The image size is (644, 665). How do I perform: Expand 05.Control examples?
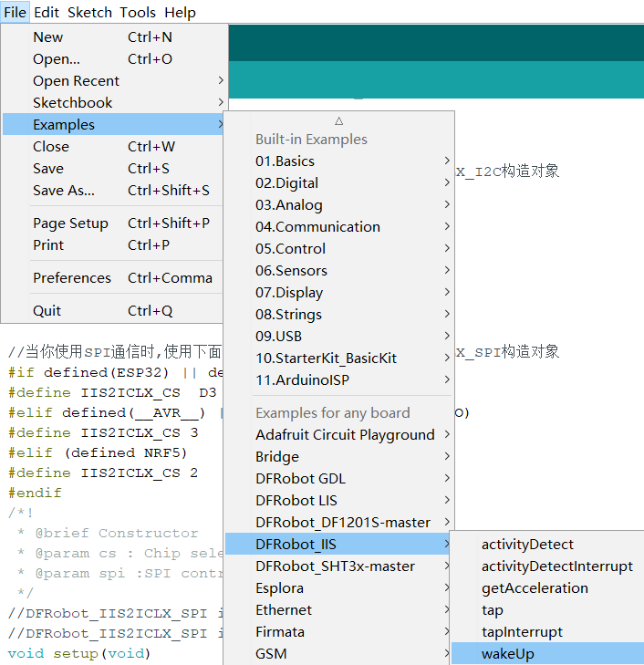[339, 248]
